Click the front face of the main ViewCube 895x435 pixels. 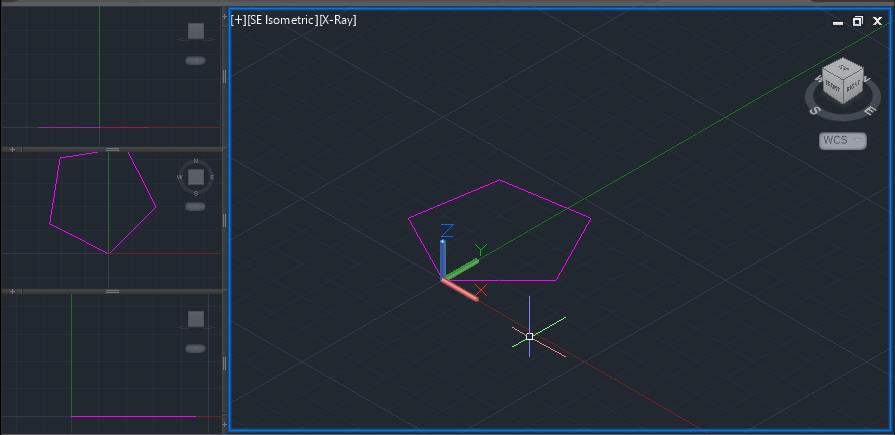[833, 88]
